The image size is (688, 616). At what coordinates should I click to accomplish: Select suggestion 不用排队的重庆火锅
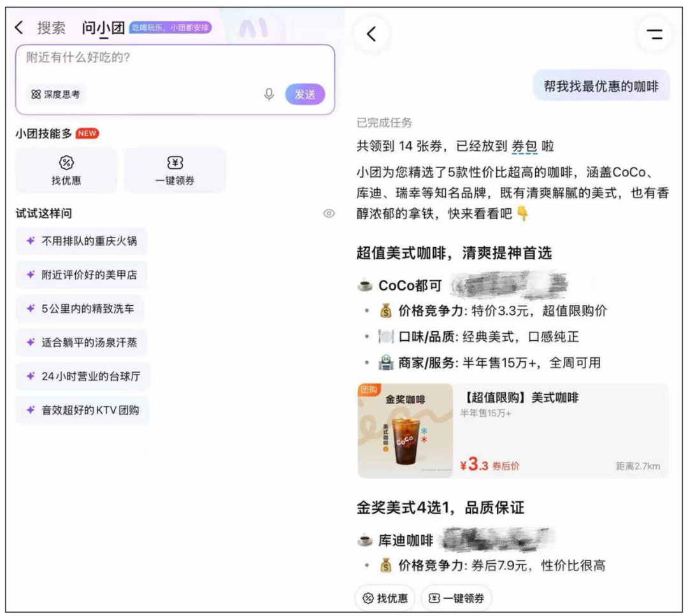81,241
